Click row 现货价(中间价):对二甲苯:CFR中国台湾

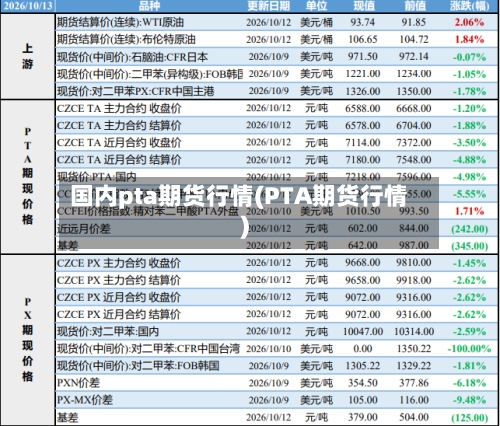pyautogui.click(x=277, y=349)
